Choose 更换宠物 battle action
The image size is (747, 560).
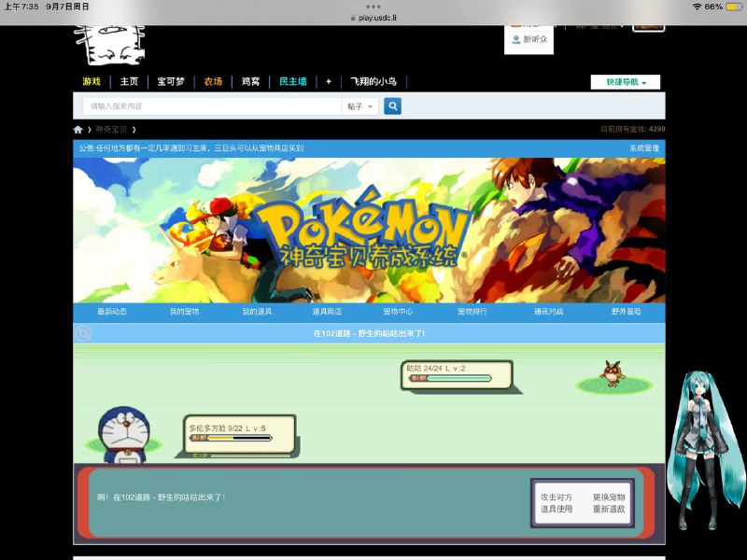[x=609, y=497]
